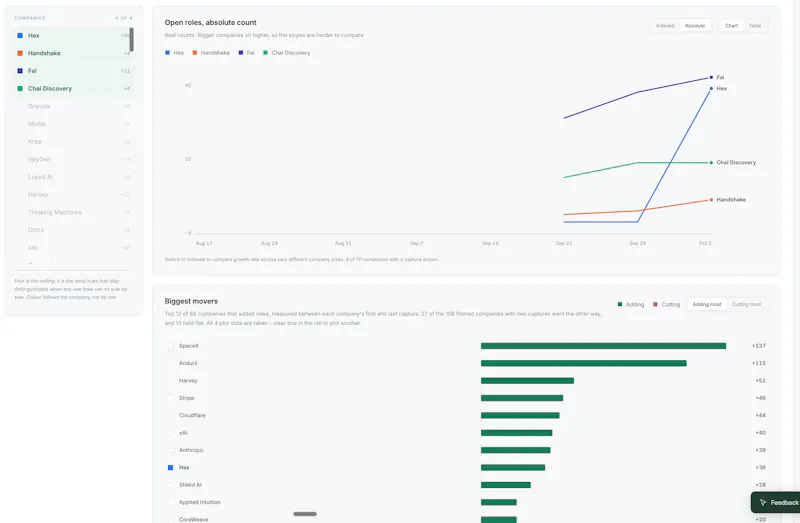Select xAI in the companies rail
The width and height of the screenshot is (800, 523).
73,247
